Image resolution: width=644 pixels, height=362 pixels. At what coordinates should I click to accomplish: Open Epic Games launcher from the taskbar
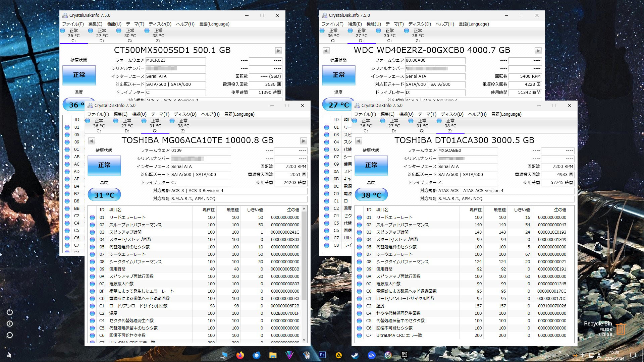(x=404, y=355)
